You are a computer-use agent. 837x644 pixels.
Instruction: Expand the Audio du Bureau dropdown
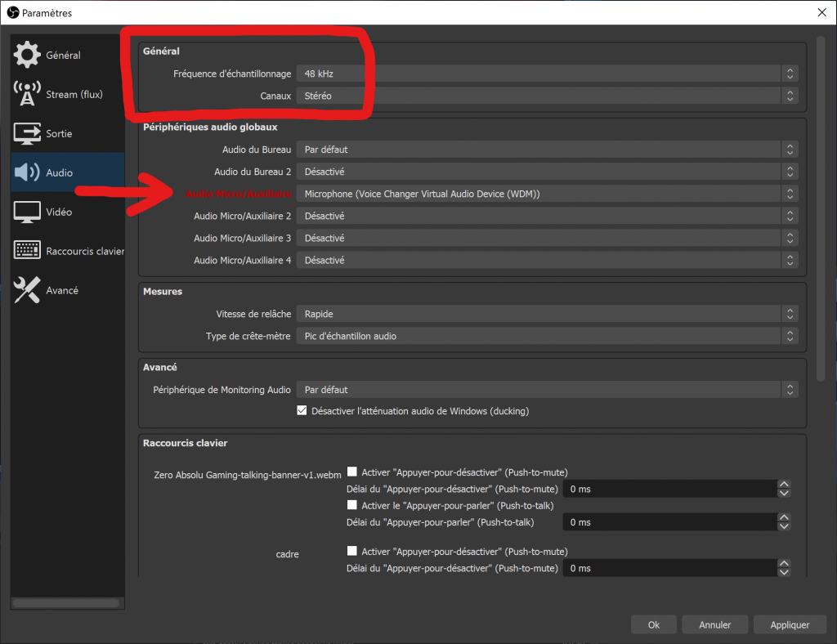point(544,149)
